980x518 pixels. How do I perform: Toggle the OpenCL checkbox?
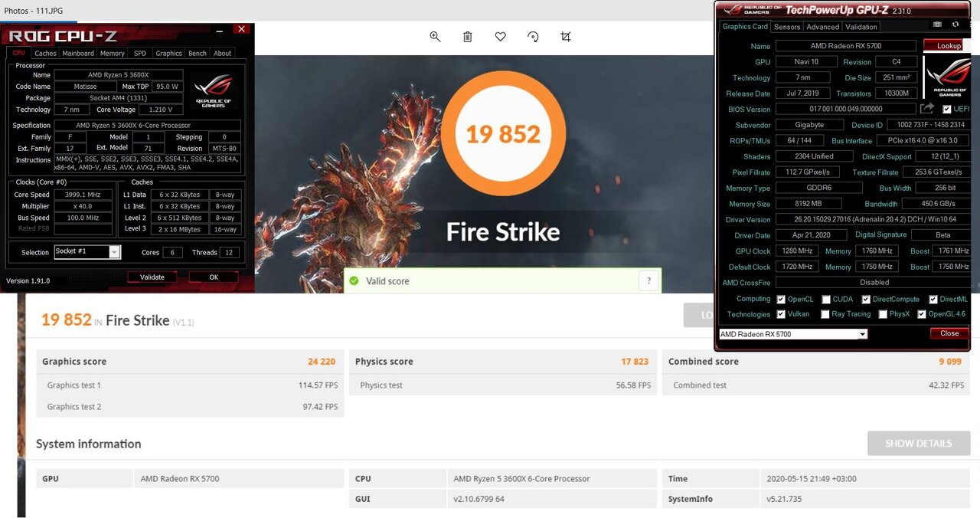[781, 300]
